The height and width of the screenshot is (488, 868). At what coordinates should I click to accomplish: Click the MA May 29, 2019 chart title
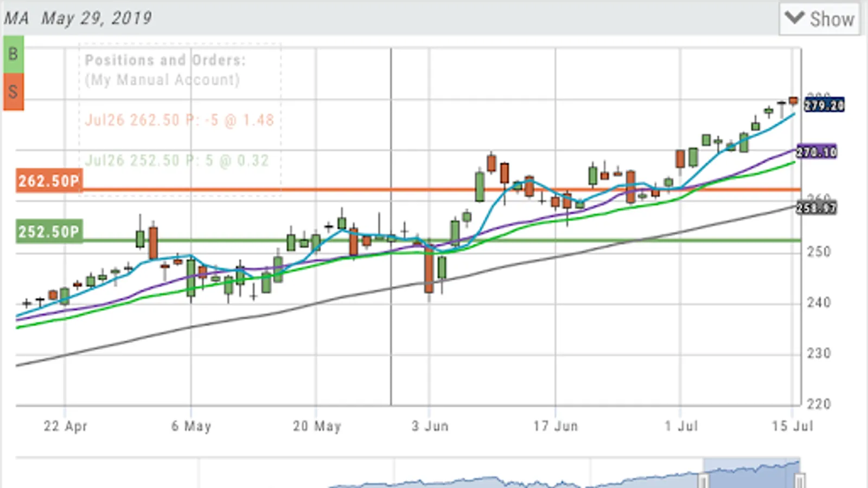click(x=78, y=18)
